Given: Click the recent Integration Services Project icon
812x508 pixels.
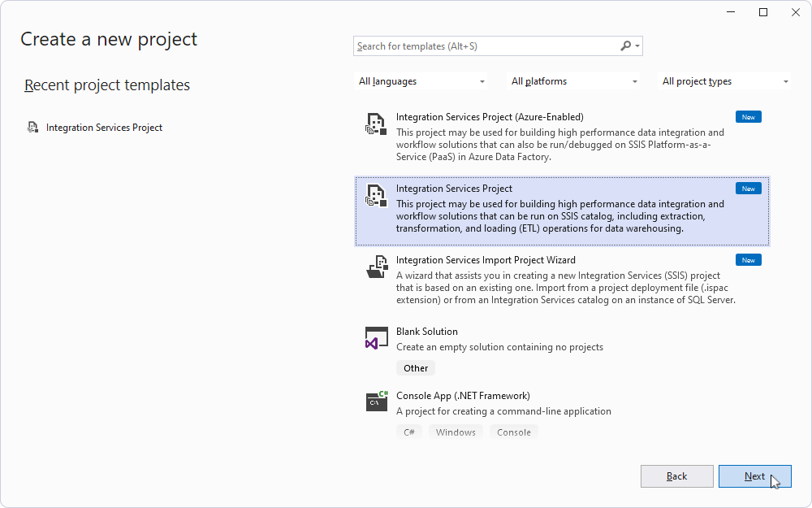Looking at the screenshot, I should (x=32, y=127).
